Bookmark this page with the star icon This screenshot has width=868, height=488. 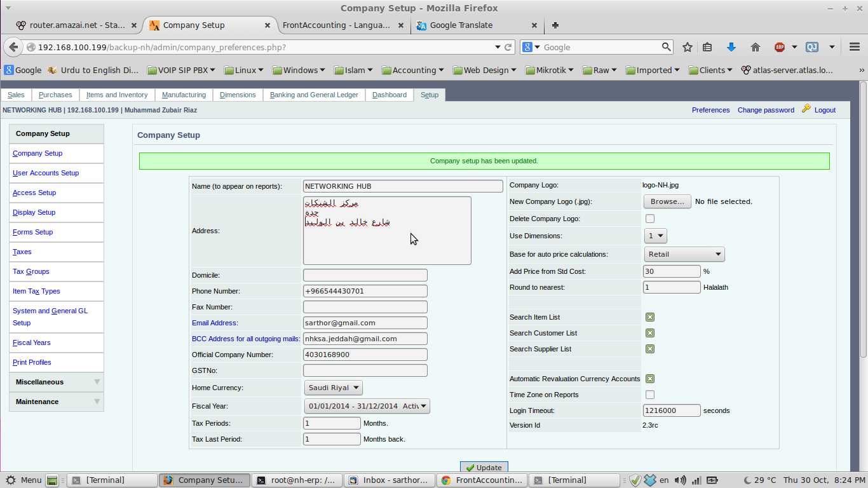click(688, 47)
